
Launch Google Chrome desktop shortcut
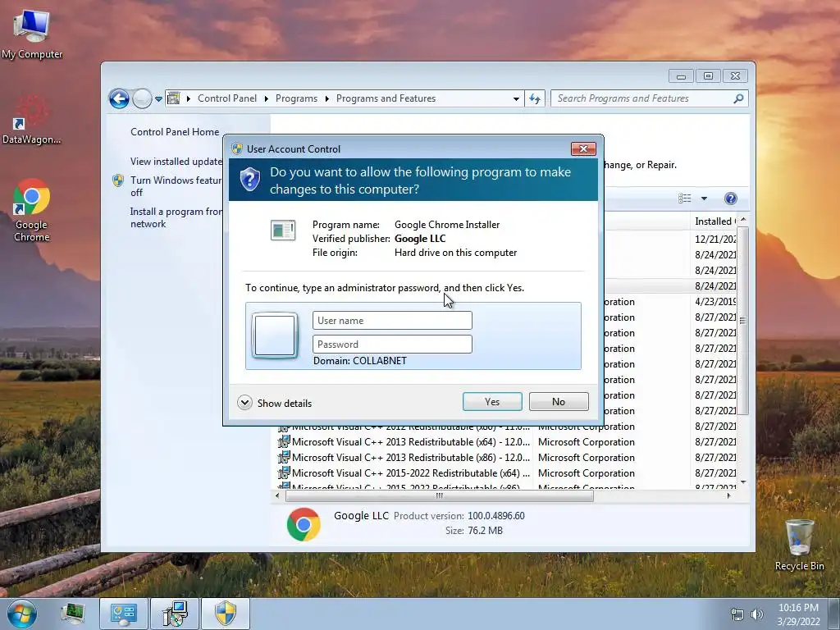(x=32, y=210)
